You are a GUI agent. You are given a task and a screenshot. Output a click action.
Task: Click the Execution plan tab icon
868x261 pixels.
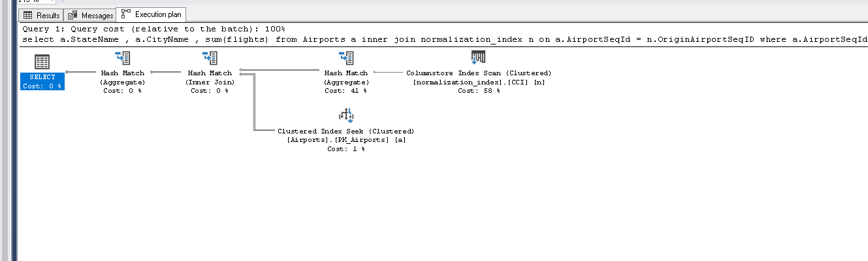point(125,14)
